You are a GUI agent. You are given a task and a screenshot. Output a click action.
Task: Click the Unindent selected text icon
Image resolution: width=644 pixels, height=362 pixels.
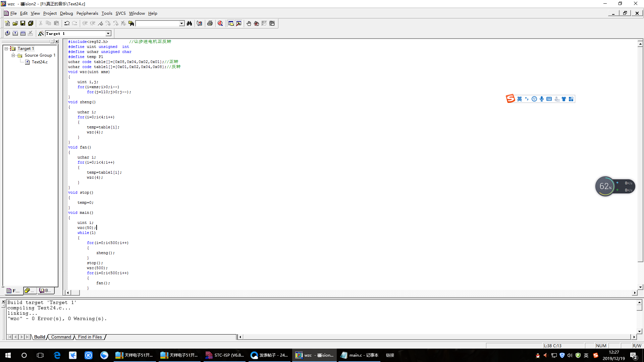point(93,23)
